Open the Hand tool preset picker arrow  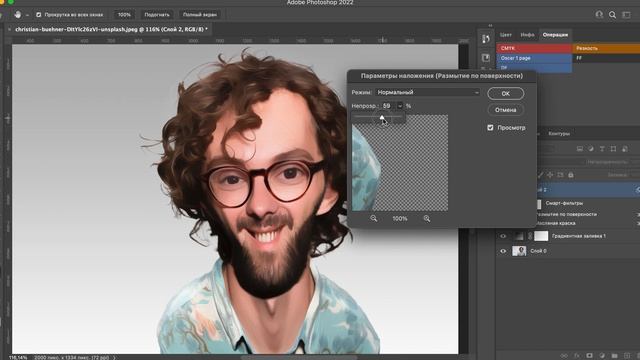point(27,15)
